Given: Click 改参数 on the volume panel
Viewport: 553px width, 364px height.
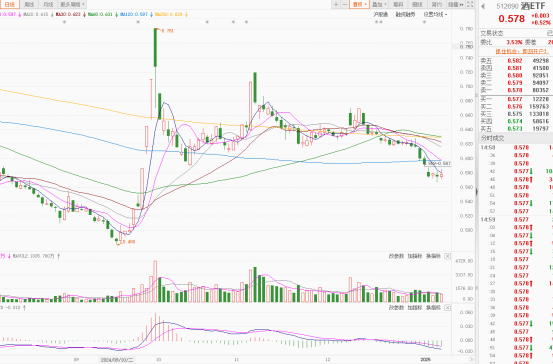Looking at the screenshot, I should tap(396, 256).
